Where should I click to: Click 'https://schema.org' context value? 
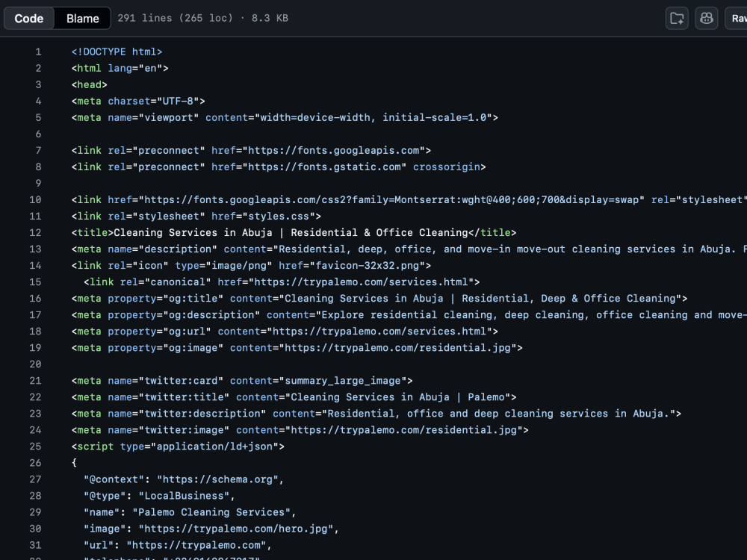coord(217,479)
